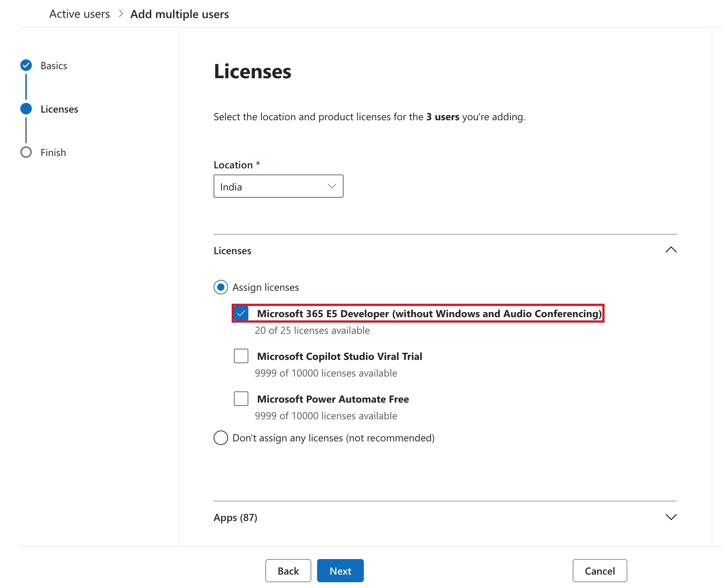Click the Location field label
Image resolution: width=724 pixels, height=588 pixels.
point(233,165)
